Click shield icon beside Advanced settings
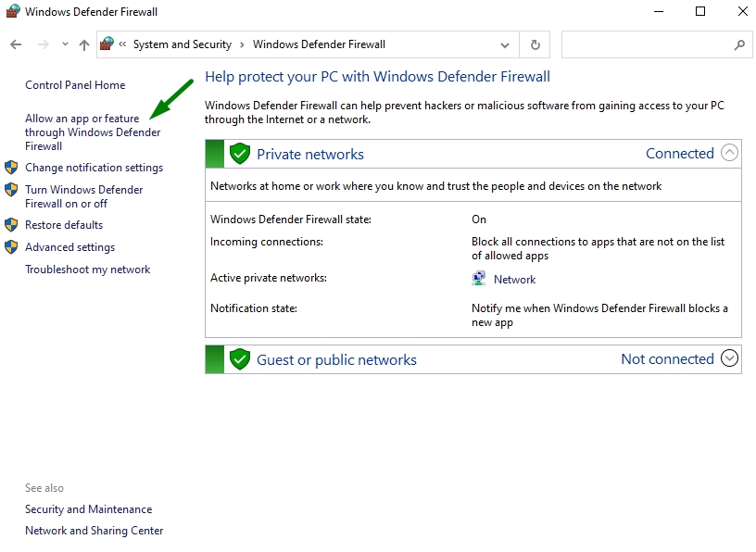 [x=11, y=247]
